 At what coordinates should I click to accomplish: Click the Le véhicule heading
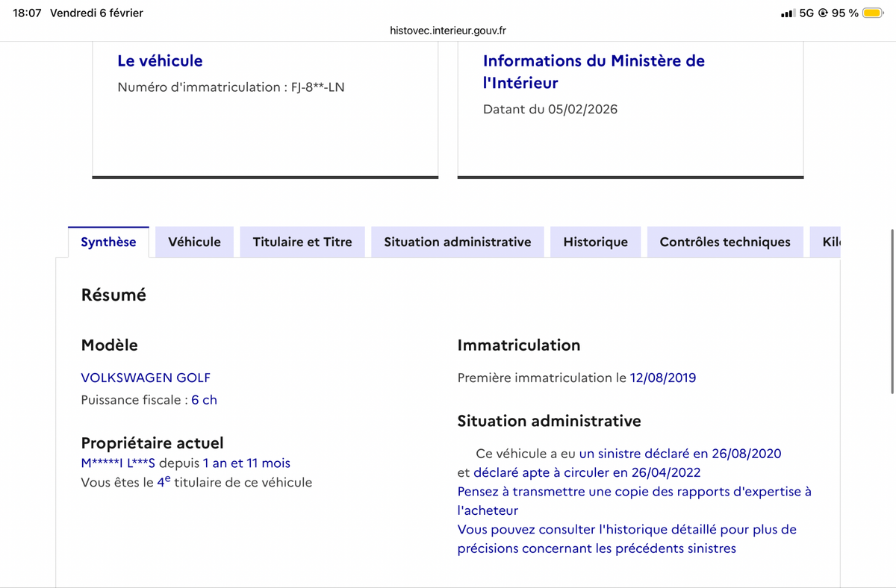[160, 60]
